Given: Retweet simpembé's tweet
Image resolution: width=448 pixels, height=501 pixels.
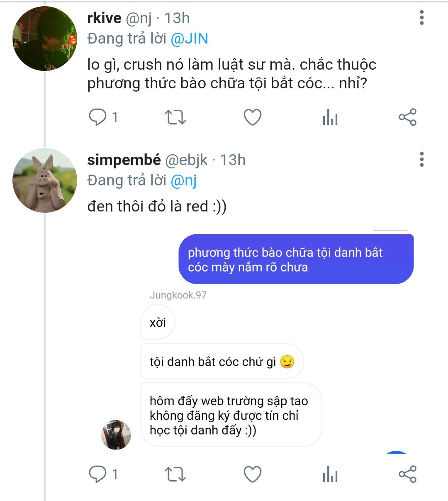Looking at the screenshot, I should (x=175, y=474).
